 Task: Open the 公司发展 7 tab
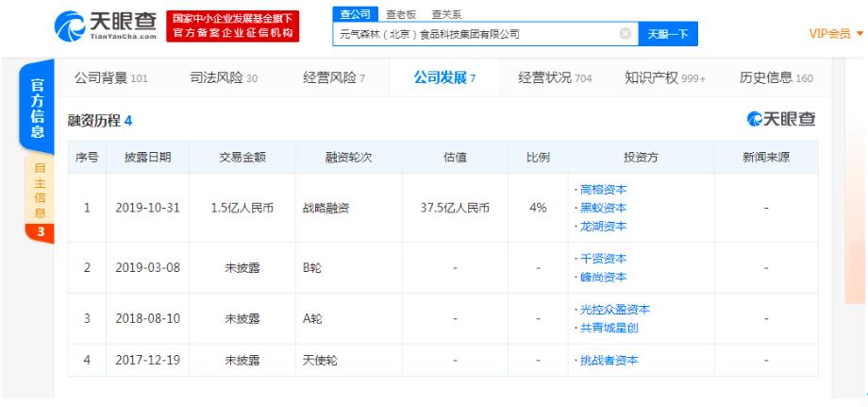click(x=444, y=78)
